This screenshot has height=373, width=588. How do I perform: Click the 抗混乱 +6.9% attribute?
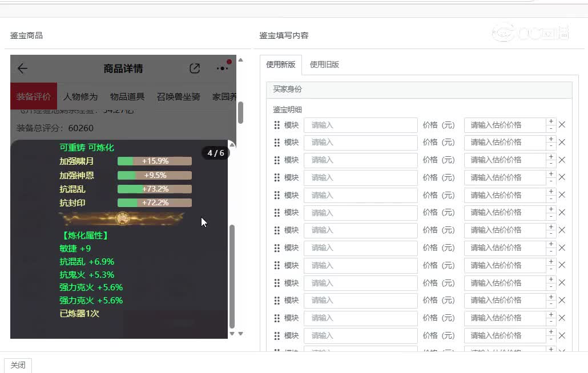[x=87, y=261]
